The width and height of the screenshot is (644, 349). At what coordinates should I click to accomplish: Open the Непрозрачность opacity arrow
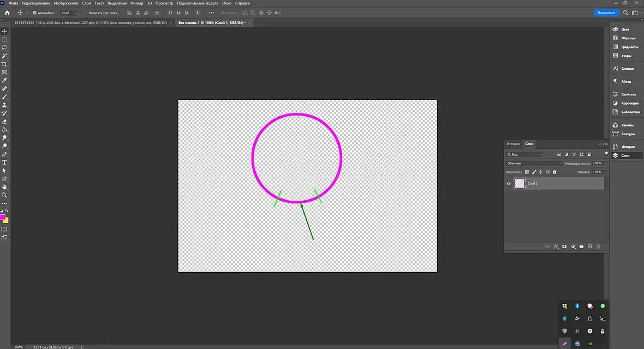605,164
